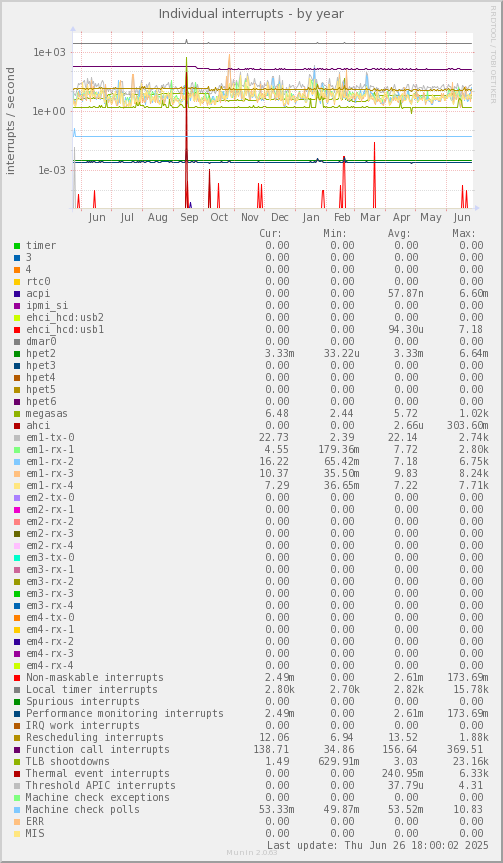Click the red ehci_hcd:usb1 legend swatch

(17, 330)
